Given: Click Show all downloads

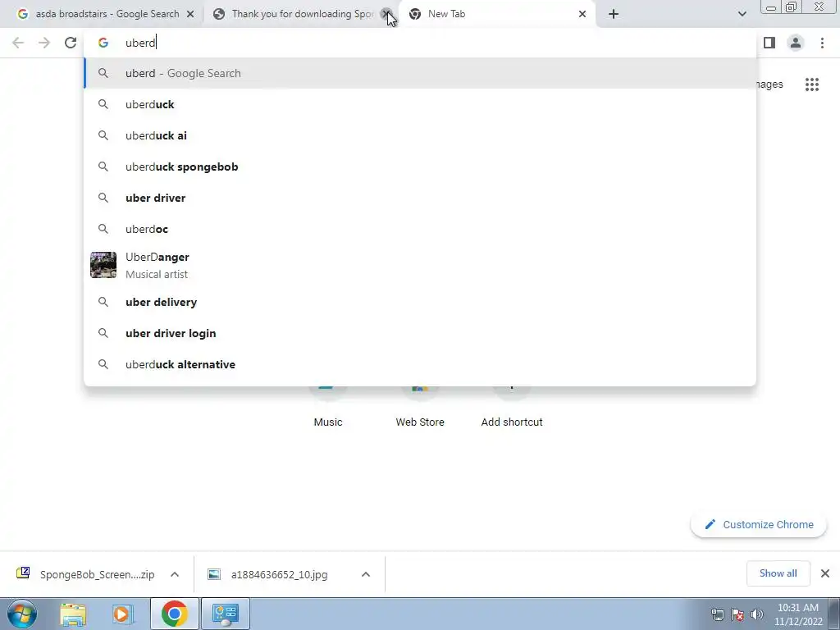Looking at the screenshot, I should click(x=778, y=573).
